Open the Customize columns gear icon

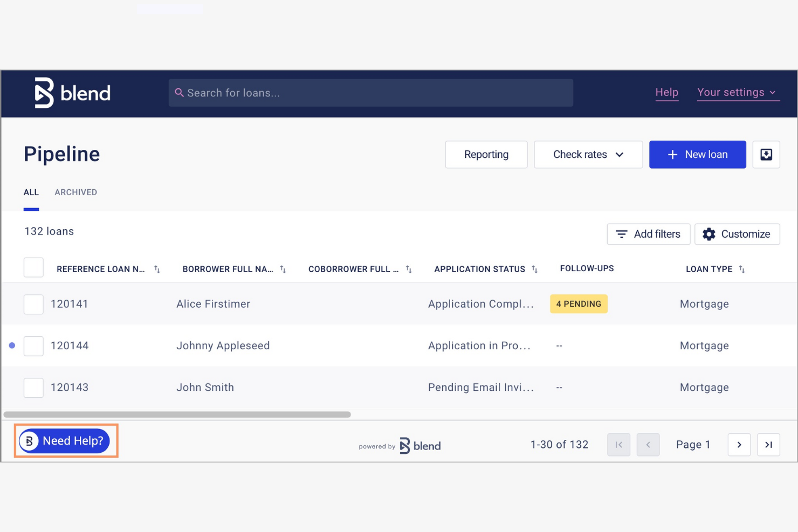709,234
